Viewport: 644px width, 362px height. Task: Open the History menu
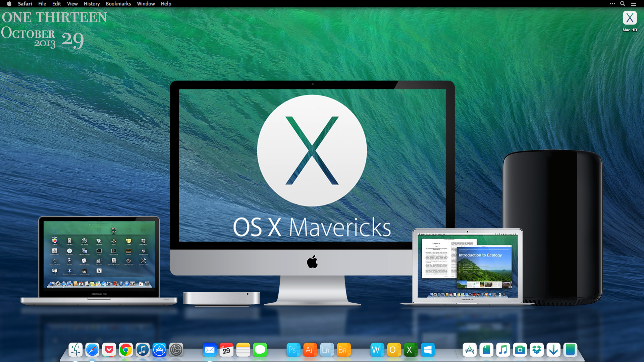coord(92,4)
